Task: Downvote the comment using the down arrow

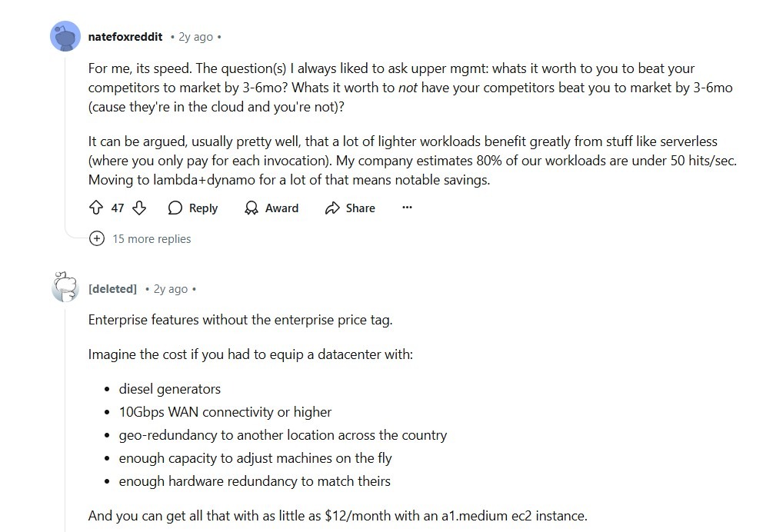Action: click(x=138, y=208)
